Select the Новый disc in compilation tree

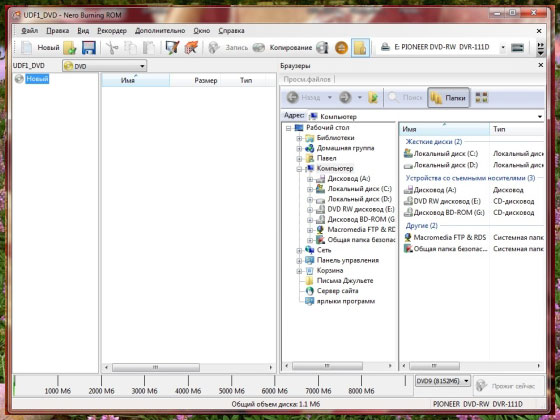tap(37, 79)
